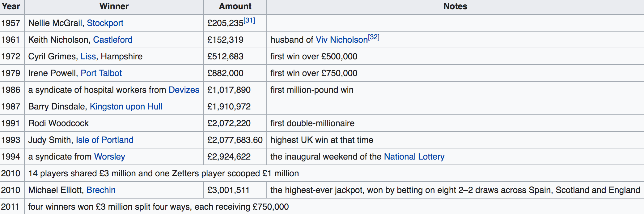Click the £3,001,511 amount cell

[235, 190]
